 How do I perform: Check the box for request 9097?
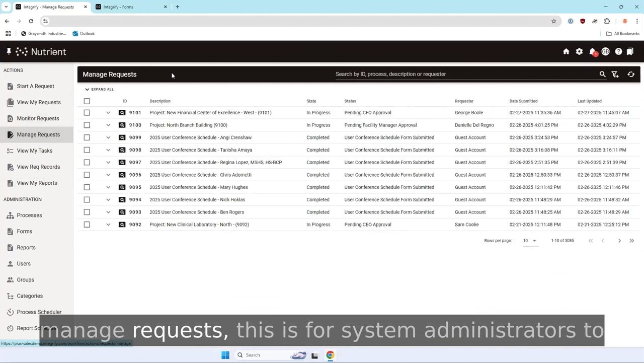pyautogui.click(x=87, y=162)
